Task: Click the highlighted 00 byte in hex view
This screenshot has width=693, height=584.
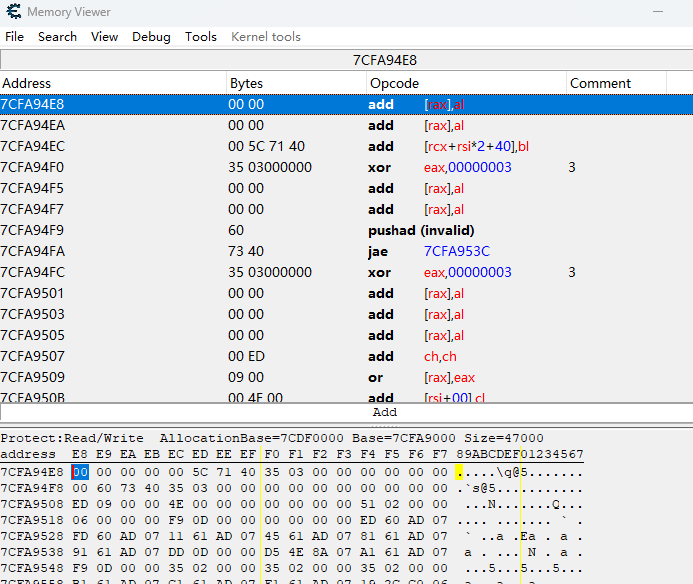Action: (x=80, y=472)
